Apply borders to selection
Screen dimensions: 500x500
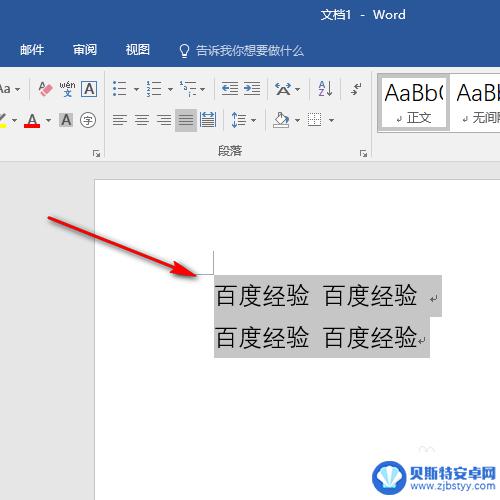click(x=314, y=120)
